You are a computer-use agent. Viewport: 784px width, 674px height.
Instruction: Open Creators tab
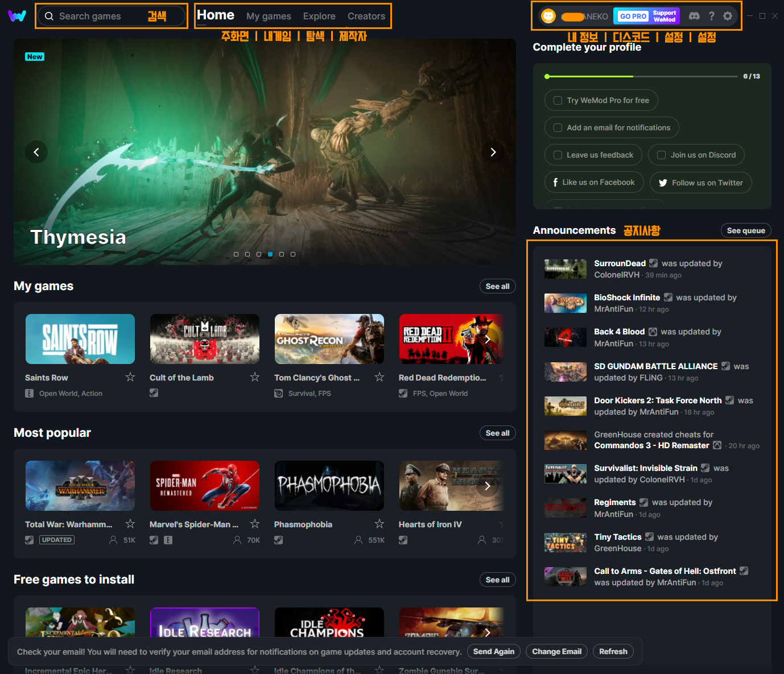366,16
